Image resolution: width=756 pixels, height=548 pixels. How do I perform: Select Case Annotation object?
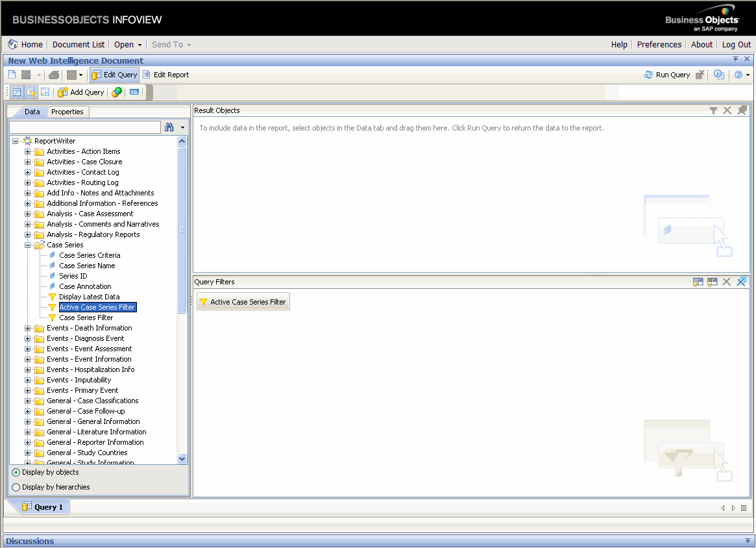coord(85,286)
